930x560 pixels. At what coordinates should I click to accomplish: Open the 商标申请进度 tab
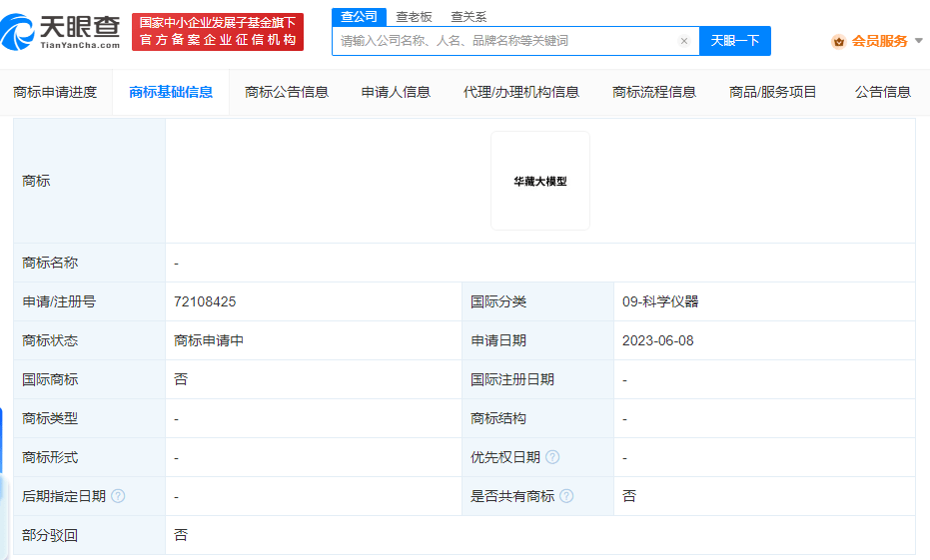click(x=55, y=92)
